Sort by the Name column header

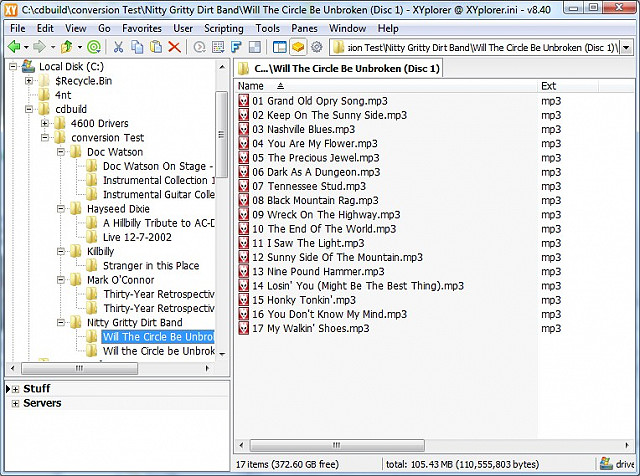click(x=386, y=86)
